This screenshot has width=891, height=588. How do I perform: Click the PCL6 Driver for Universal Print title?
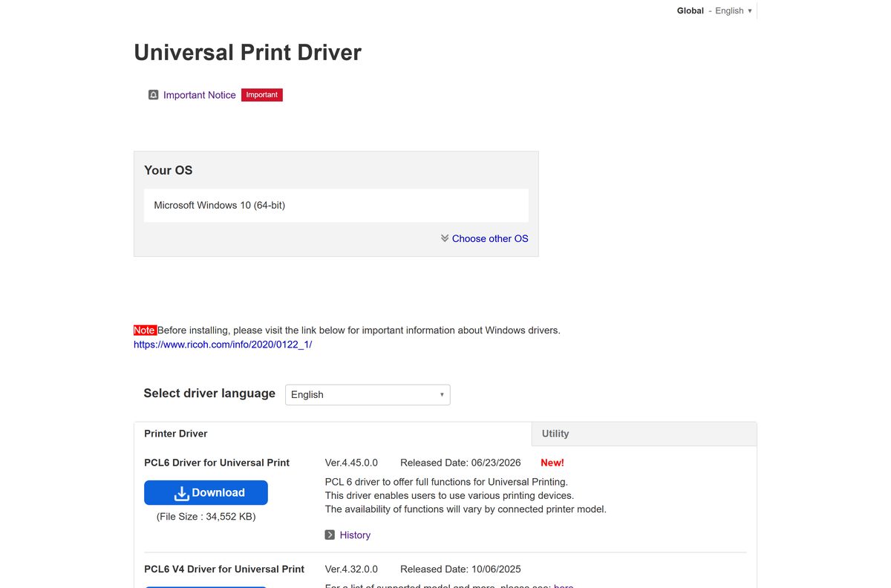coord(217,463)
